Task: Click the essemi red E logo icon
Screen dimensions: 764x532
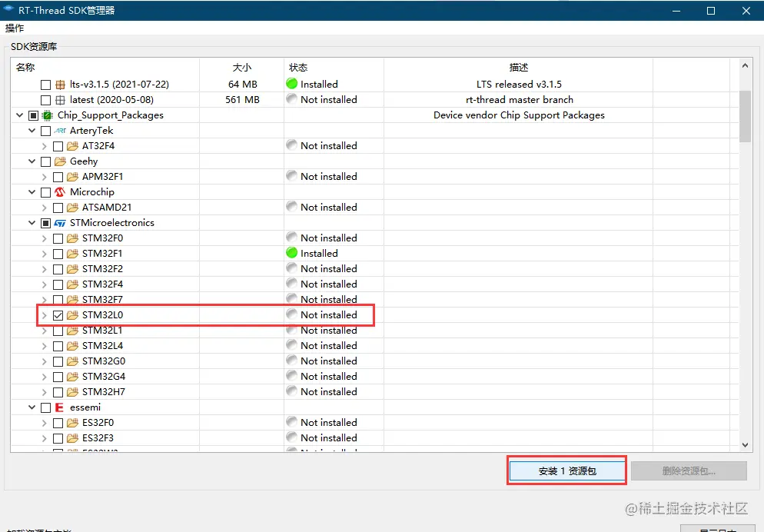Action: [x=59, y=407]
